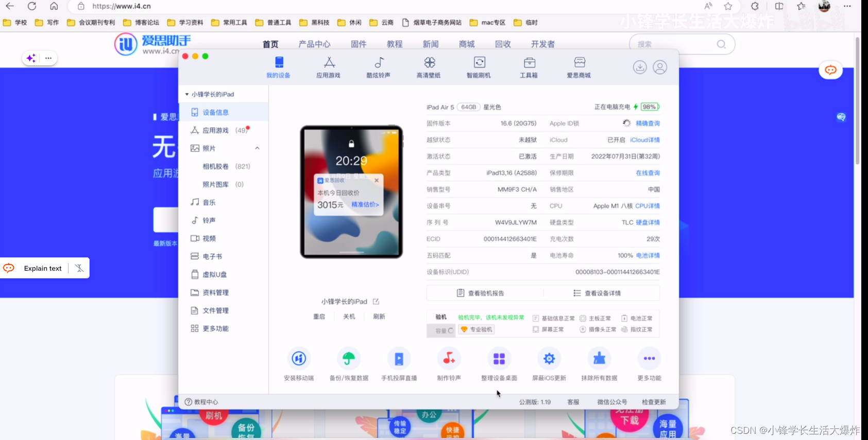Select 铃声 in the sidebar

coord(223,220)
